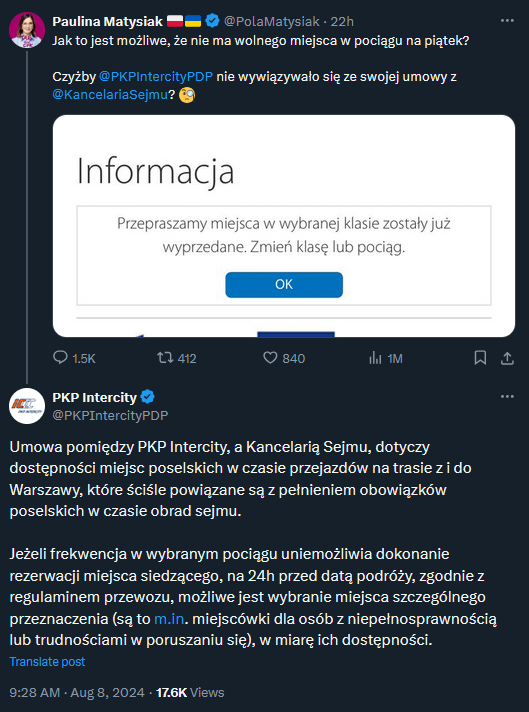Click the blue OK button in image
529x712 pixels.
pos(284,285)
